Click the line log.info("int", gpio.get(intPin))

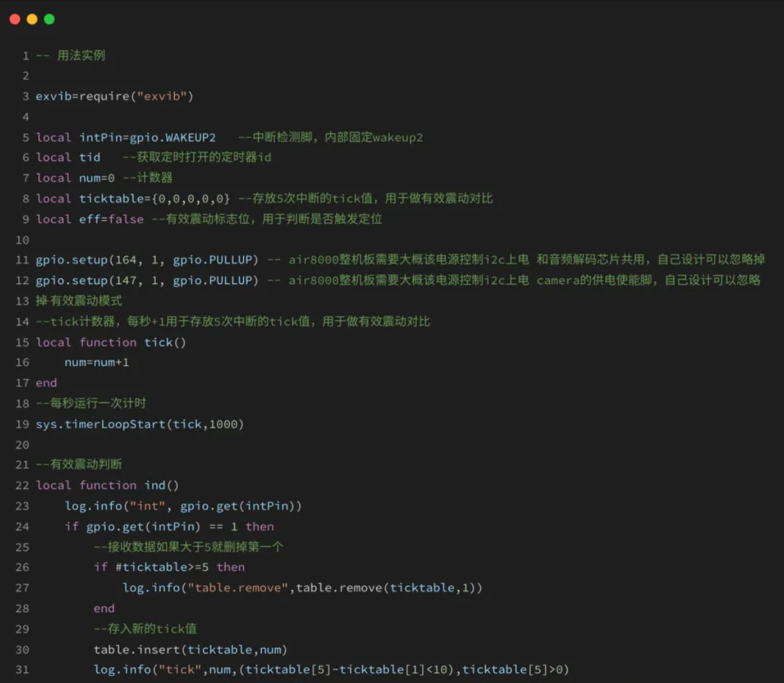pyautogui.click(x=183, y=506)
